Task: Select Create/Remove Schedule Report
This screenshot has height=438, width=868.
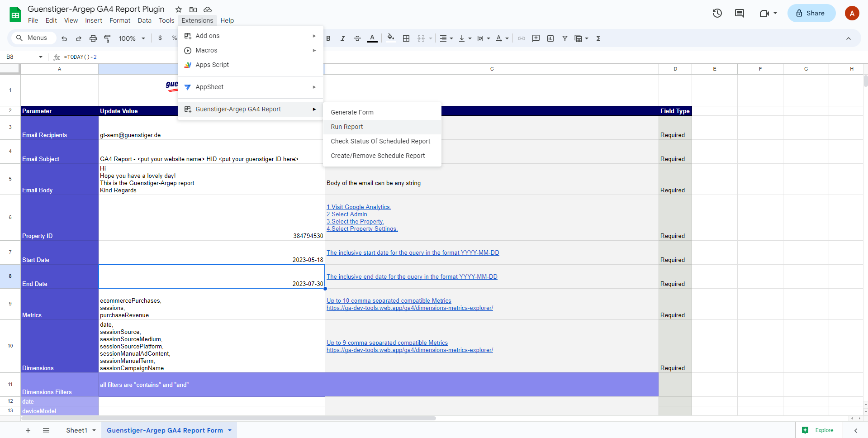Action: point(382,156)
